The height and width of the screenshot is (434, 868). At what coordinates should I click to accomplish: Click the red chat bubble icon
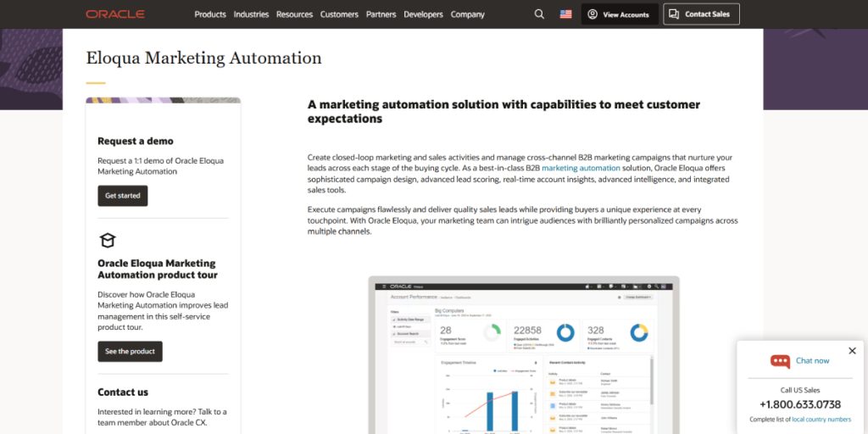780,361
